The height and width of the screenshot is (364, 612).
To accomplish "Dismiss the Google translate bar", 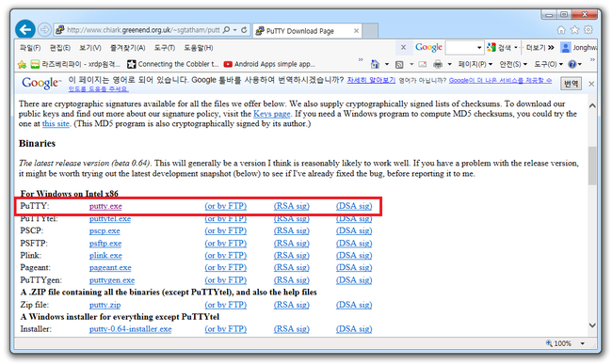I will tap(591, 84).
